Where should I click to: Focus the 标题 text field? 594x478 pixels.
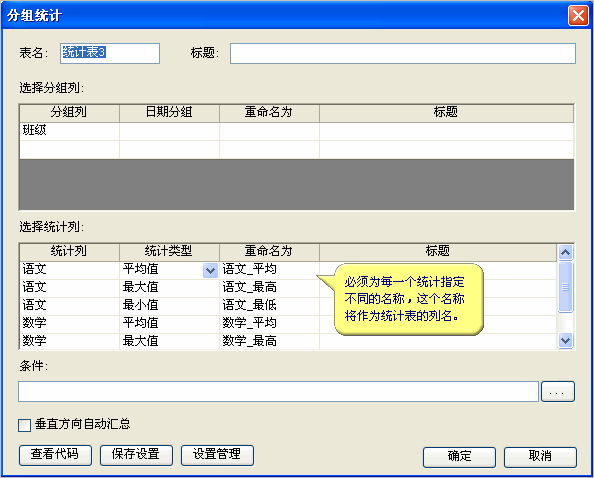tap(403, 53)
